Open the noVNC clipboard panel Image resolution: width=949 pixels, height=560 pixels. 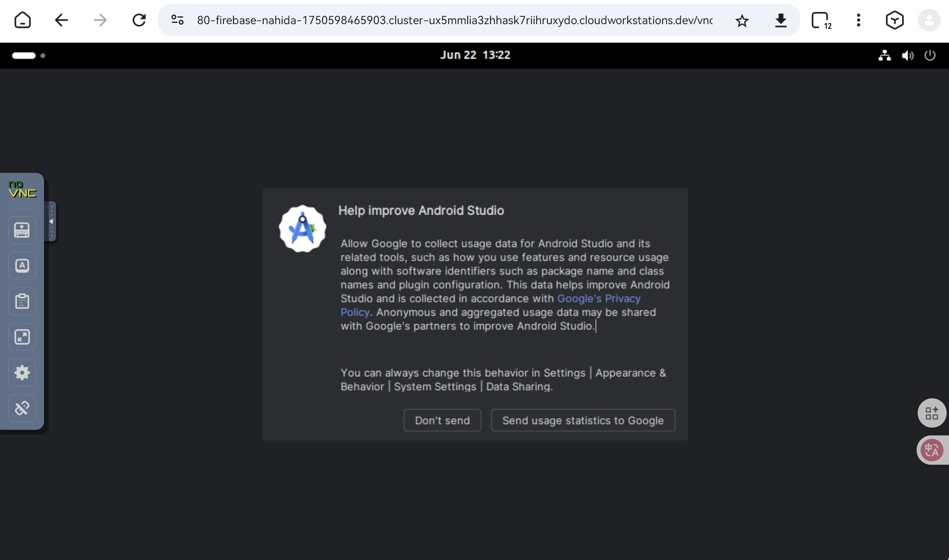click(x=22, y=301)
